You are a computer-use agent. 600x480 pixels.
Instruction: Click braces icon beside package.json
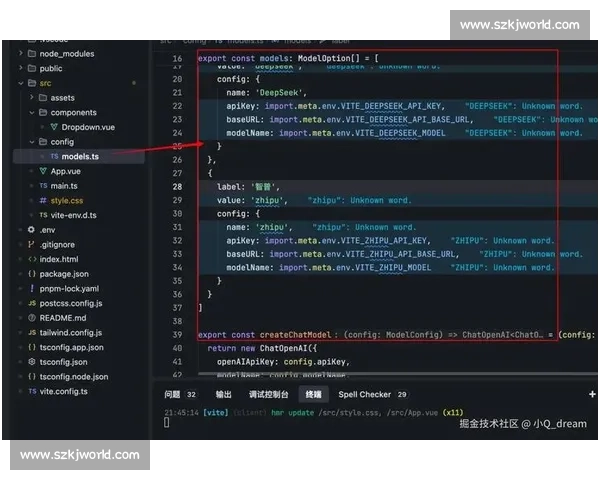pyautogui.click(x=32, y=274)
